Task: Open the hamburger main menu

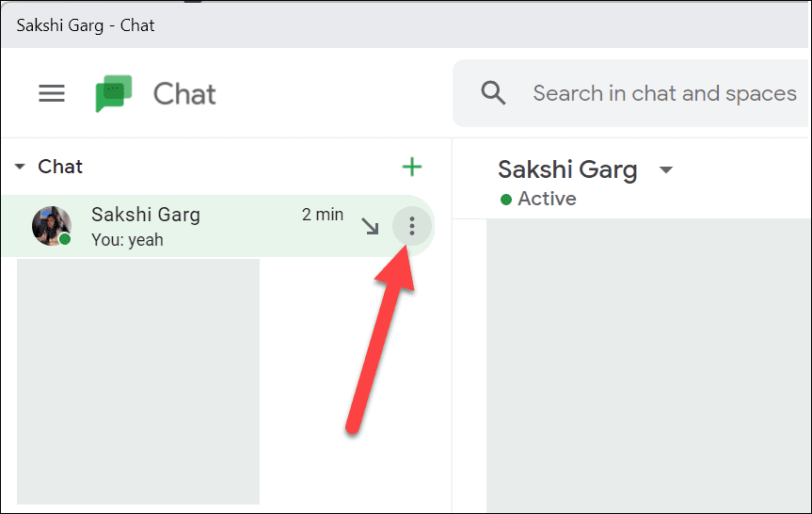Action: click(52, 94)
